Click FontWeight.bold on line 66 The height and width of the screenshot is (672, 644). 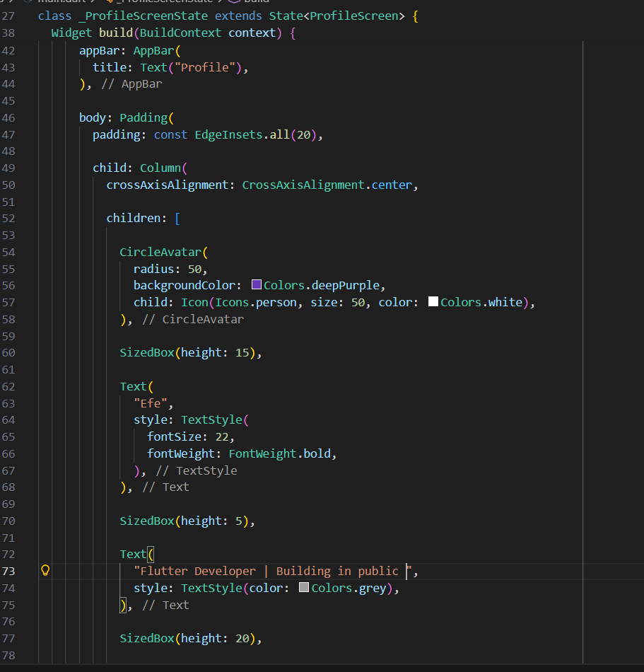(x=280, y=453)
